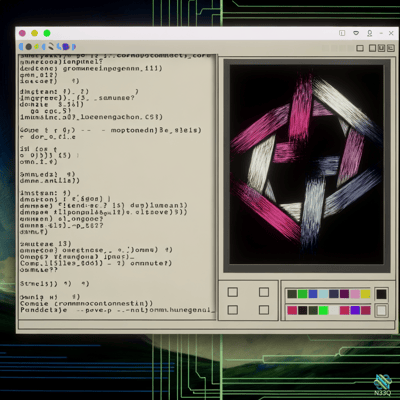400x400 pixels.
Task: Pick the navy palette swatch
Action: click(x=334, y=294)
